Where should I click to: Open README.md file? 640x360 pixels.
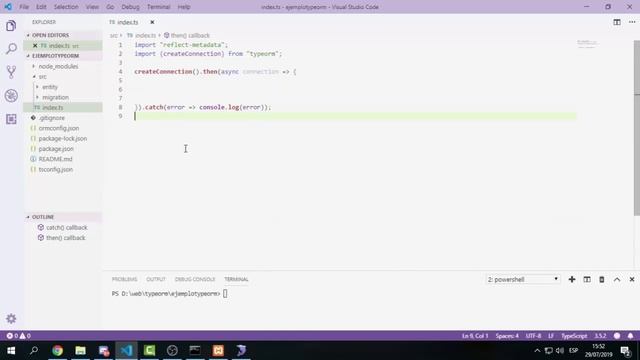(x=55, y=159)
